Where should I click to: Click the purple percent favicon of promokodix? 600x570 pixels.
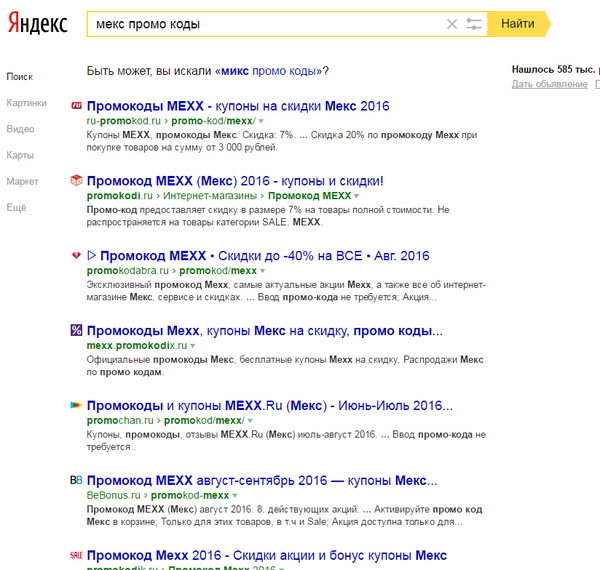pyautogui.click(x=76, y=331)
